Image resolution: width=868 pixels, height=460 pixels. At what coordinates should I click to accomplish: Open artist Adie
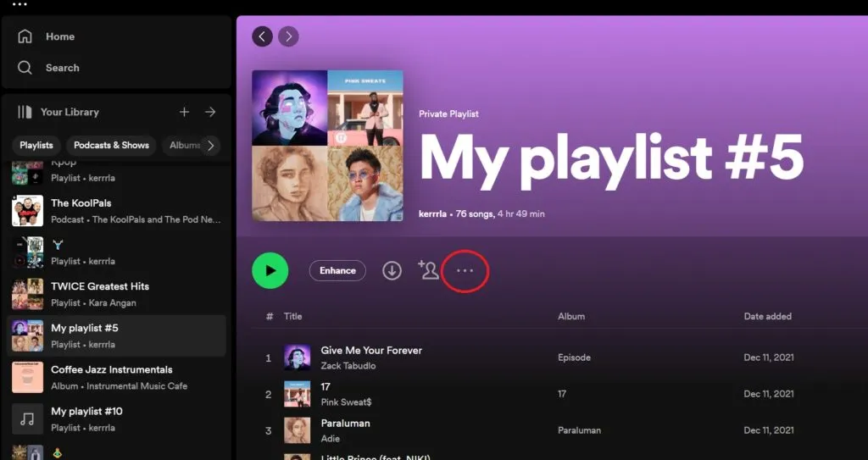pos(331,439)
